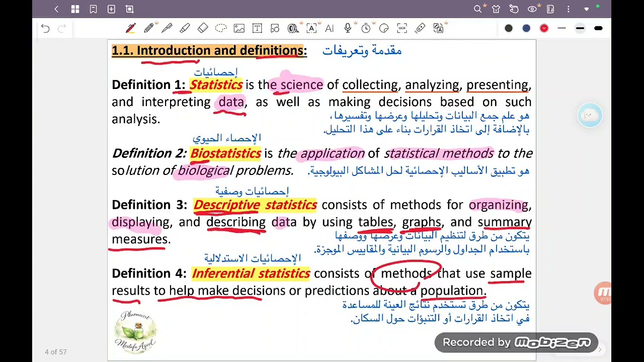
Task: Pick the dark blue pen color
Action: tap(526, 28)
